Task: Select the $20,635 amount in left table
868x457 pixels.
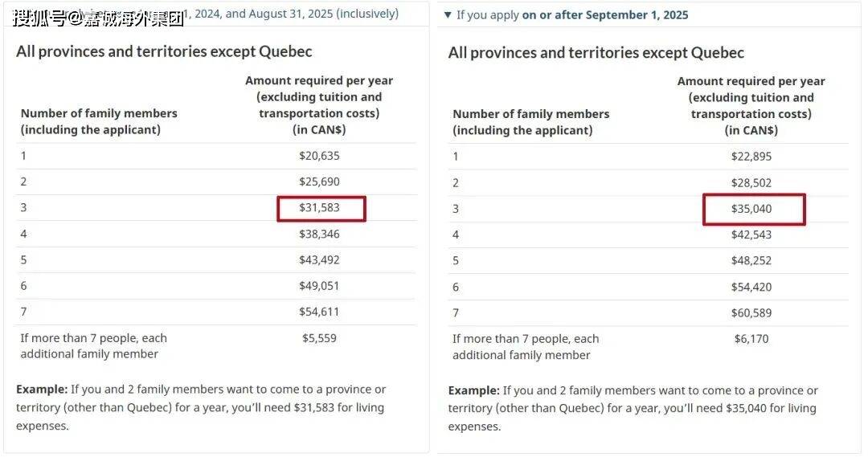Action: [x=319, y=156]
